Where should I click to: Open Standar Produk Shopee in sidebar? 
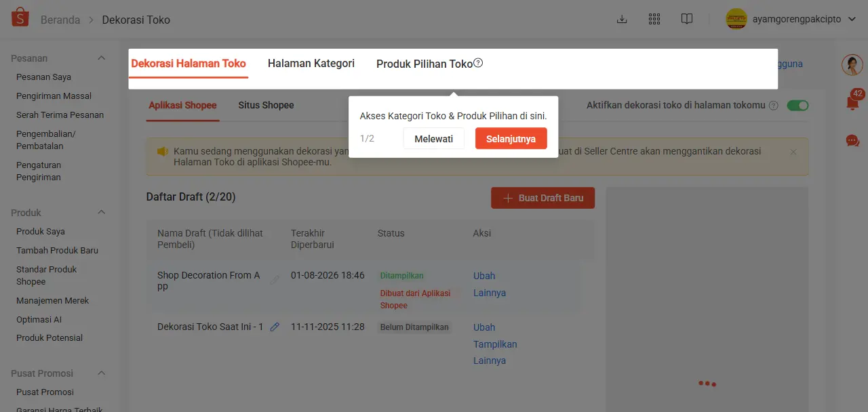tap(46, 275)
